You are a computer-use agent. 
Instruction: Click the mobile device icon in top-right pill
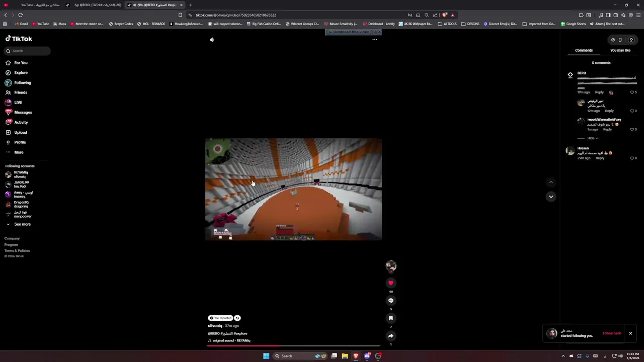click(620, 40)
